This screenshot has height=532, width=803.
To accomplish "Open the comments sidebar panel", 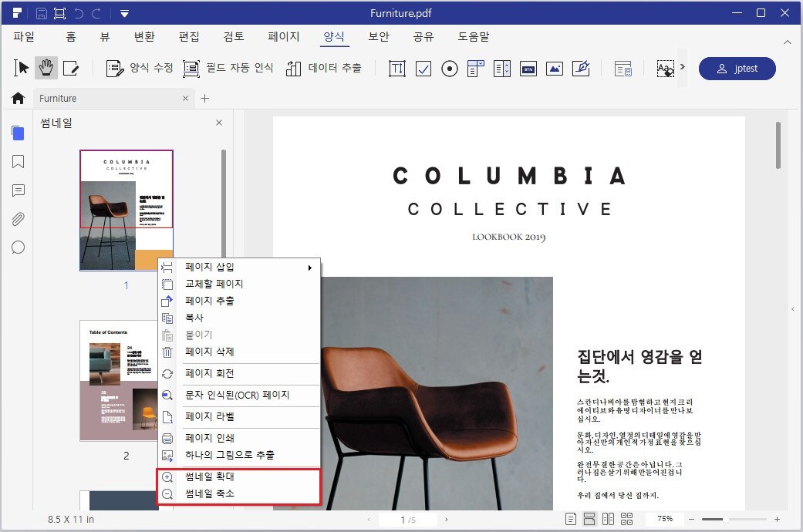I will point(18,190).
